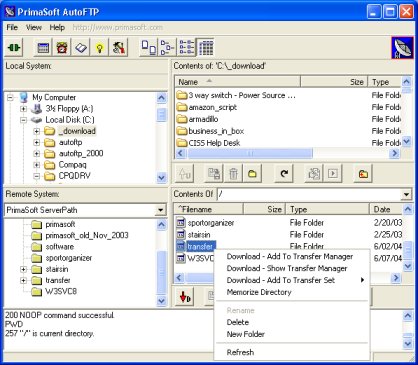Expand the remote stairsin folder node

coord(23,269)
